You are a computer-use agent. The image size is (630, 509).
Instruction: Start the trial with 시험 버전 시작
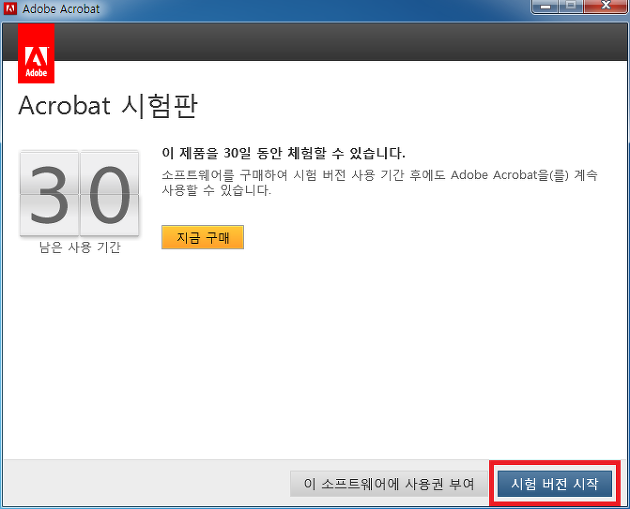[554, 484]
